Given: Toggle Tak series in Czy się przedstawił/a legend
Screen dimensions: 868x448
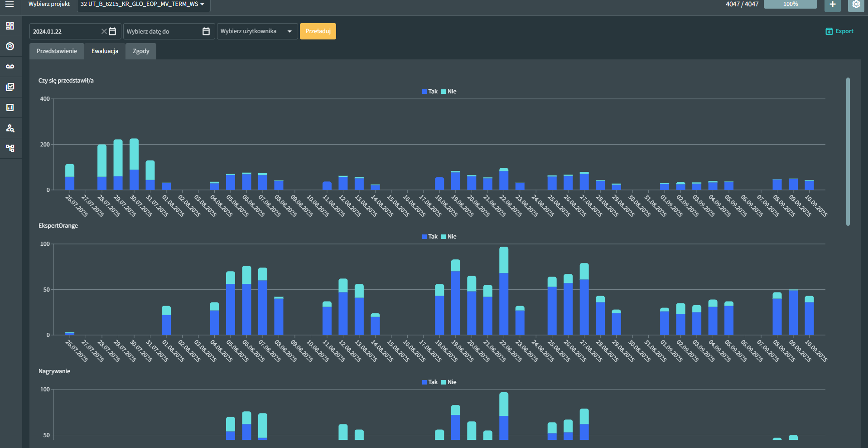Looking at the screenshot, I should tap(430, 92).
